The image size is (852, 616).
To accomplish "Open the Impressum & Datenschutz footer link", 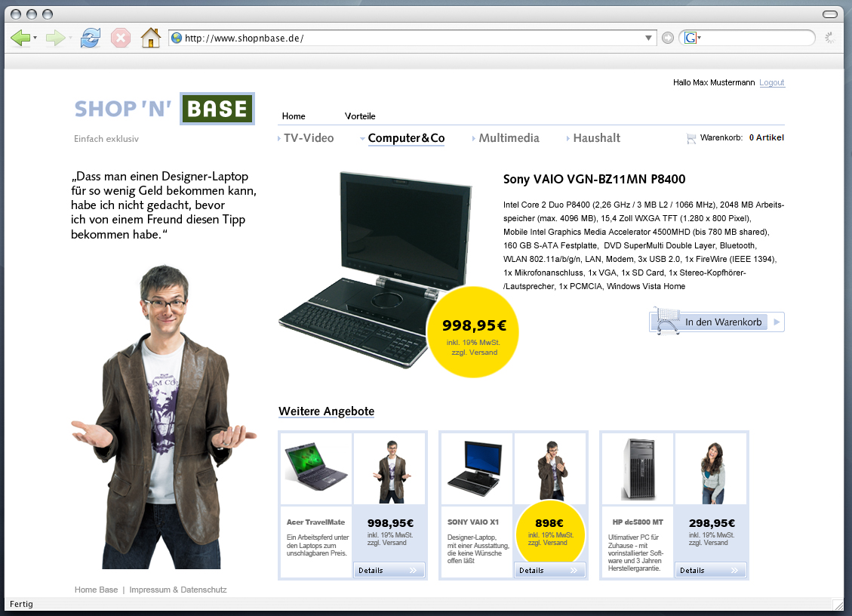I will click(x=178, y=590).
